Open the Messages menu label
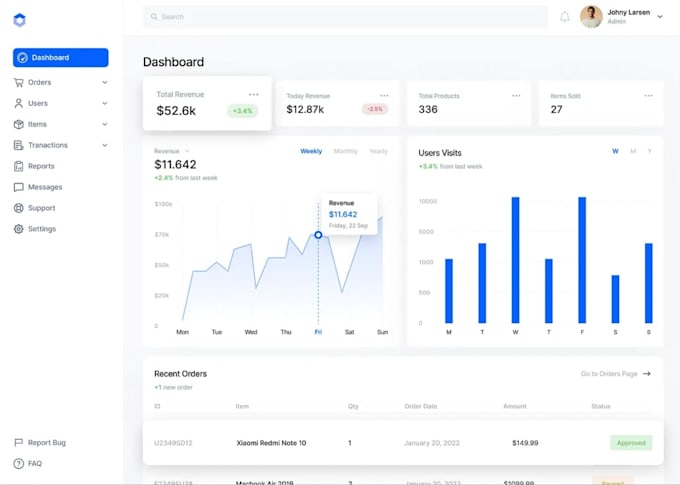 (45, 187)
